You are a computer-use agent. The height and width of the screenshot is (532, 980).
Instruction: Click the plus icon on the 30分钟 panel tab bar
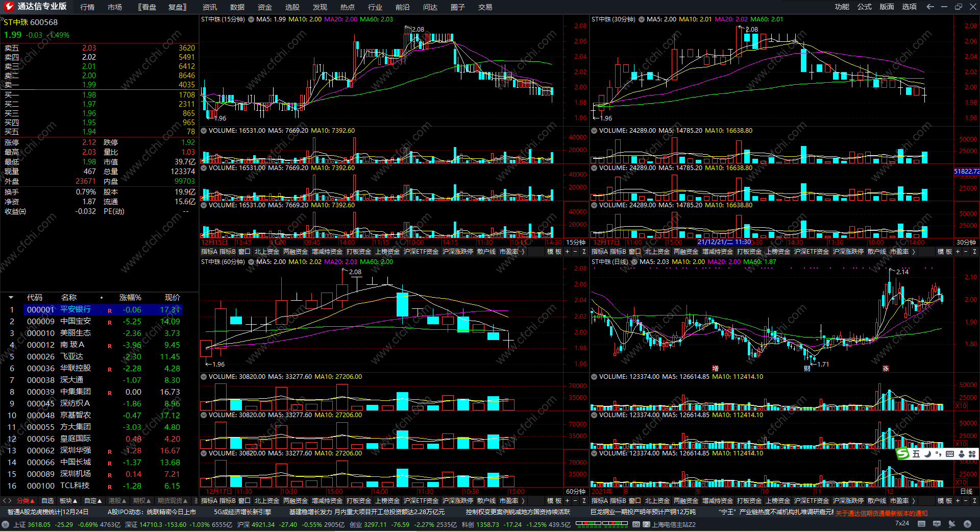[x=958, y=252]
